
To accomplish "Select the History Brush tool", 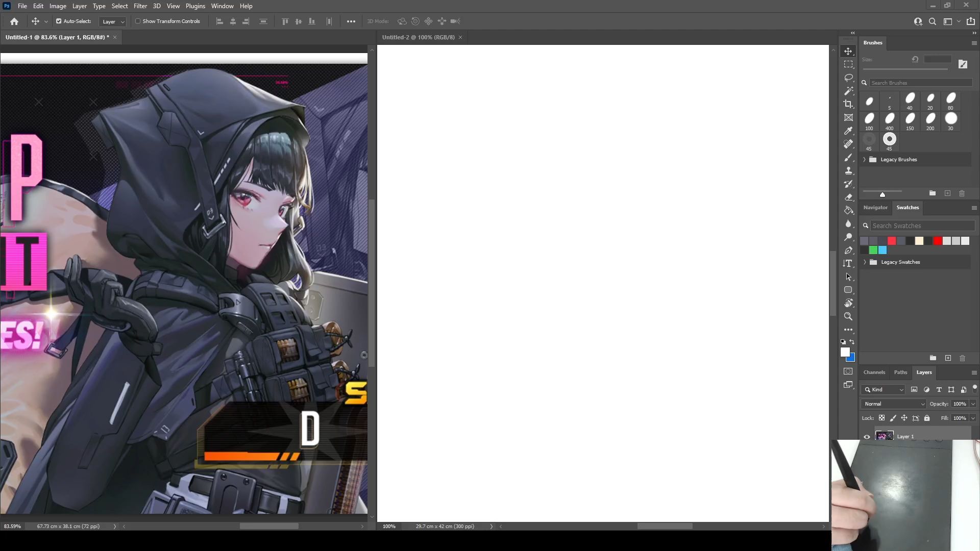I will [x=848, y=184].
